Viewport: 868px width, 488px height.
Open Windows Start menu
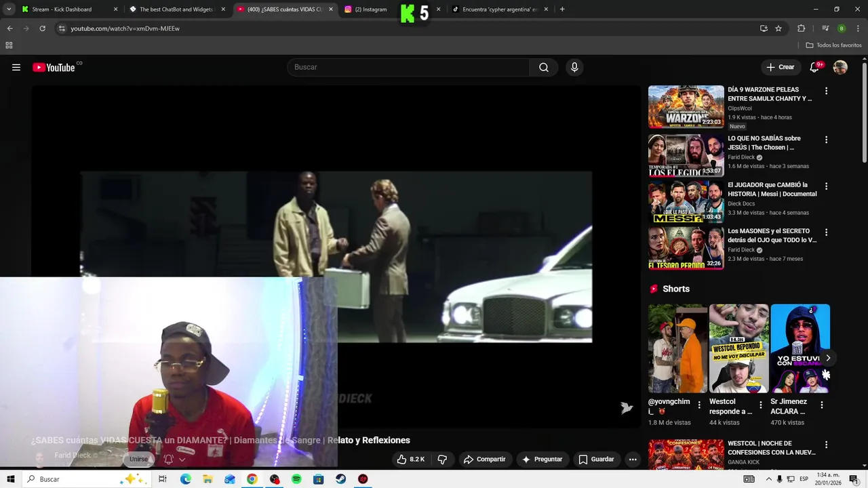point(11,479)
